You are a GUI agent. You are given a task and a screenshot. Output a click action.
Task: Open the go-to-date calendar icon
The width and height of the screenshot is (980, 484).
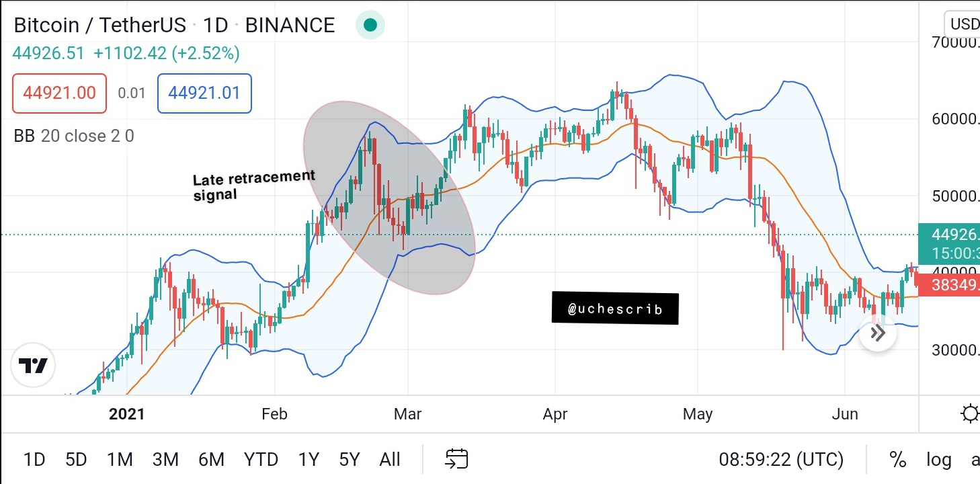(x=456, y=459)
